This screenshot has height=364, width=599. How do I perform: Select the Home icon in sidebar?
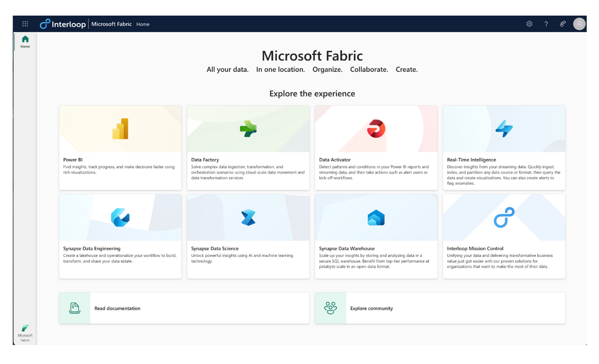point(25,41)
